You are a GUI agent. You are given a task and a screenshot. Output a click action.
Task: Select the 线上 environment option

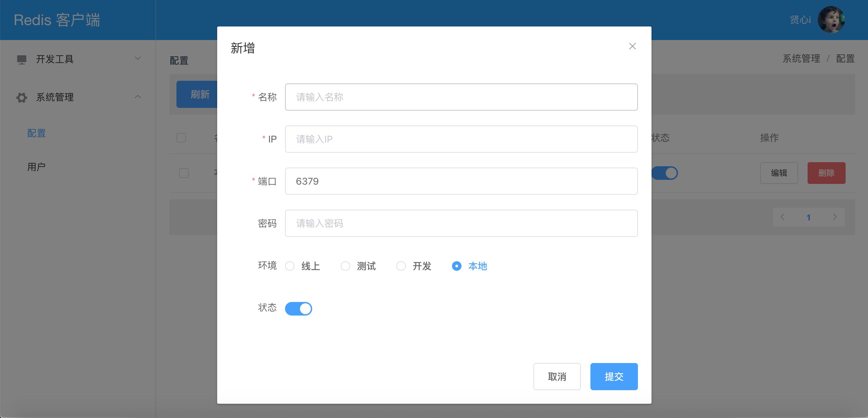click(x=290, y=266)
